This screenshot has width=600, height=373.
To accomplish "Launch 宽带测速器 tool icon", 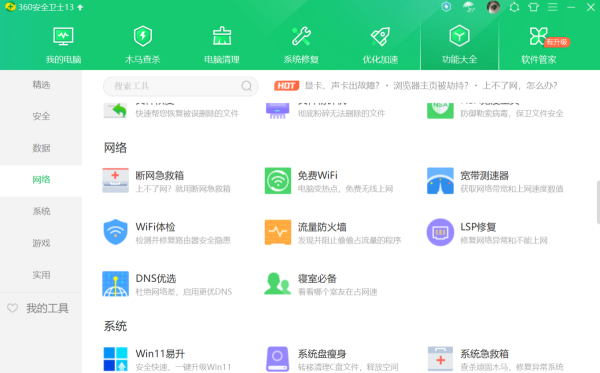I will pyautogui.click(x=440, y=181).
